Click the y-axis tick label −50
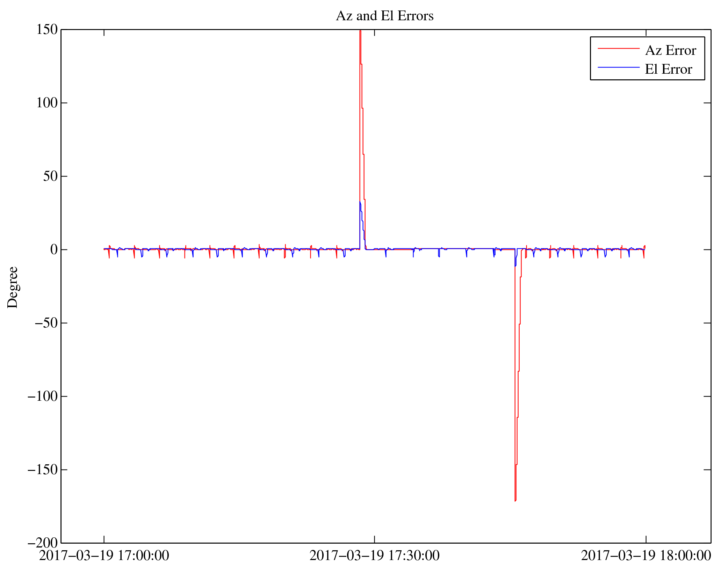This screenshot has height=588, width=721. 46,323
